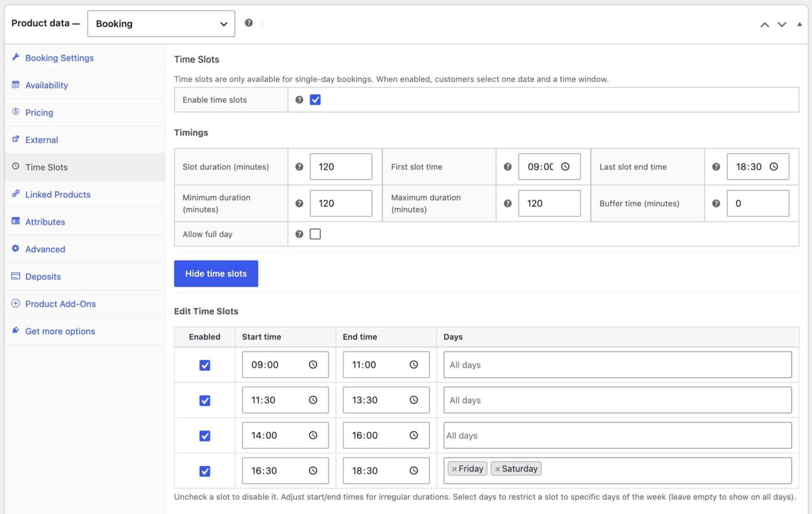The image size is (812, 514).
Task: Open the External tab link
Action: 42,140
